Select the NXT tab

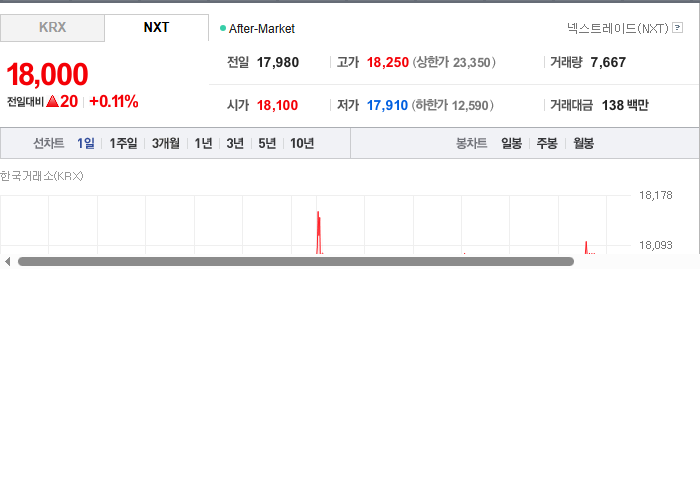tap(156, 28)
